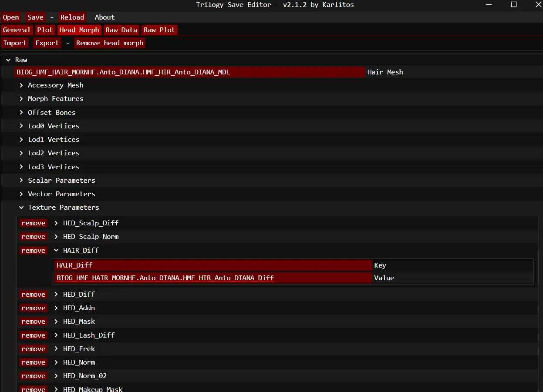Image resolution: width=543 pixels, height=392 pixels.
Task: Remove the HED_Norm texture entry
Action: (33, 362)
